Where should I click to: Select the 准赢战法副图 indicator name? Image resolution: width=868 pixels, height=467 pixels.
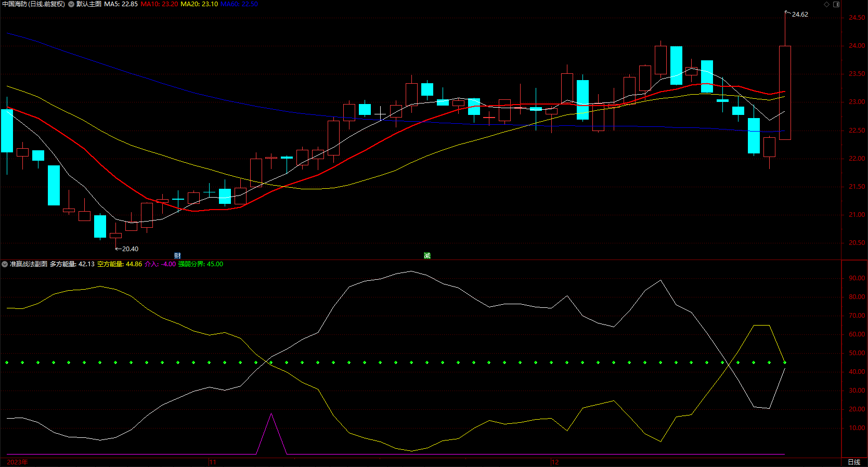[29, 264]
